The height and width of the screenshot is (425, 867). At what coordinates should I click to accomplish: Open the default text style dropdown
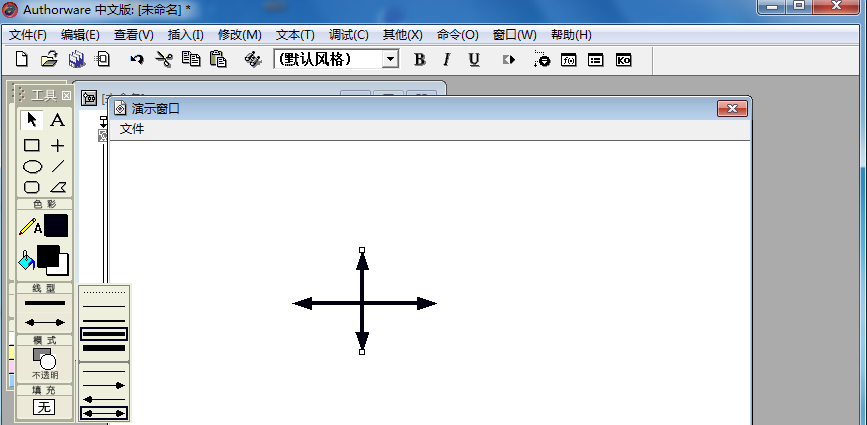point(390,59)
